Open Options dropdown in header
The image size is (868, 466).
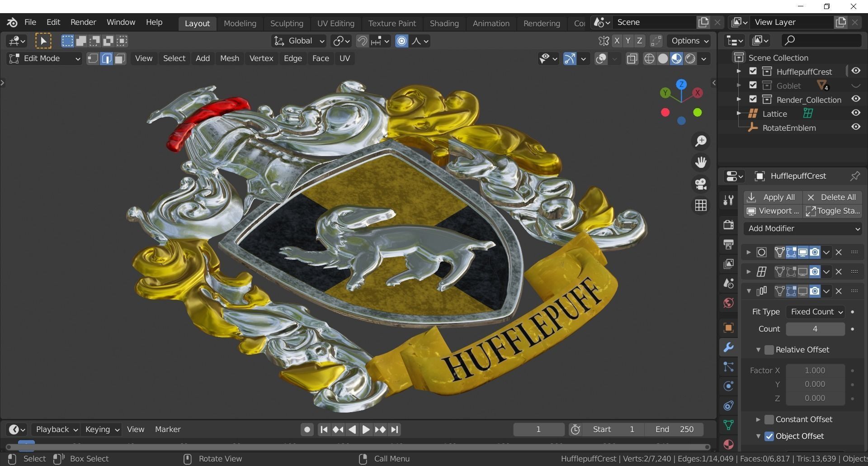(689, 41)
